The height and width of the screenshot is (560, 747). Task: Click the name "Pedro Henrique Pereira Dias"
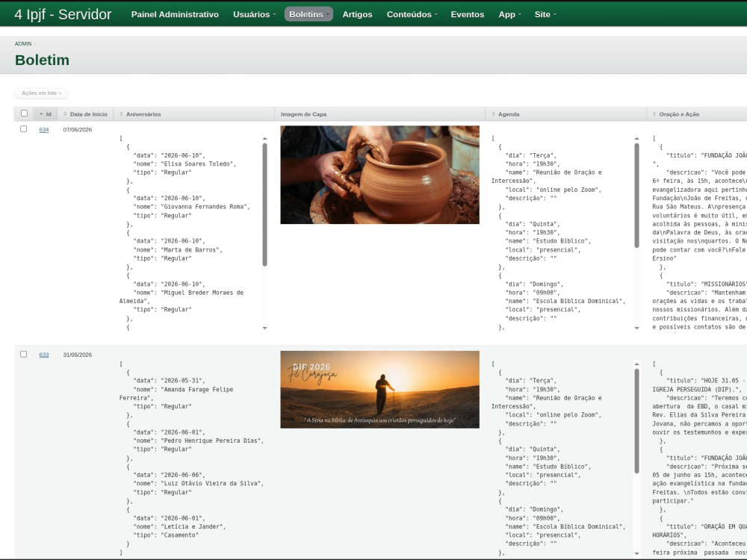click(212, 441)
